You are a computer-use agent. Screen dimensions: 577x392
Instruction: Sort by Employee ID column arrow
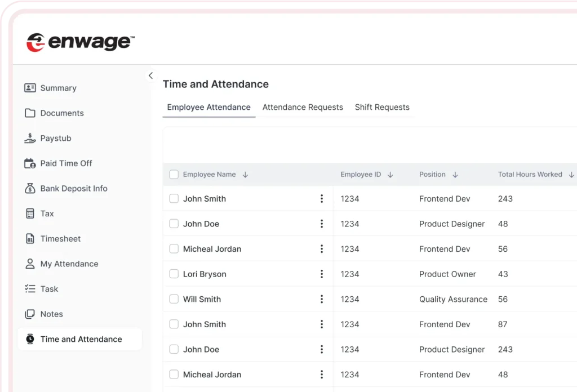click(390, 175)
